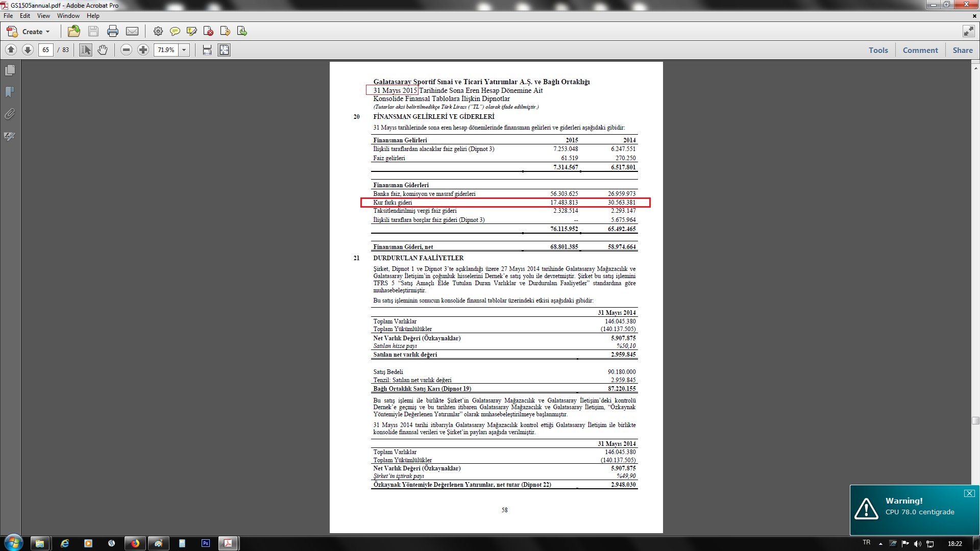980x551 pixels.
Task: Select the Highlight text tool
Action: click(192, 32)
